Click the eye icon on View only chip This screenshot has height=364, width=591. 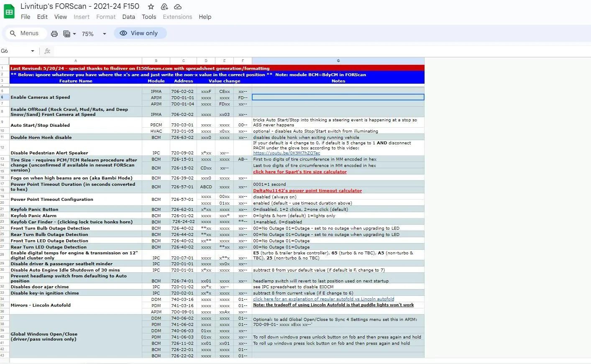[x=123, y=33]
